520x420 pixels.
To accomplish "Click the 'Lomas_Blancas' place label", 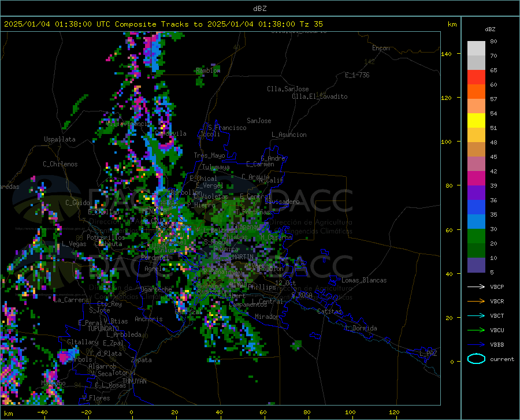I will [364, 280].
